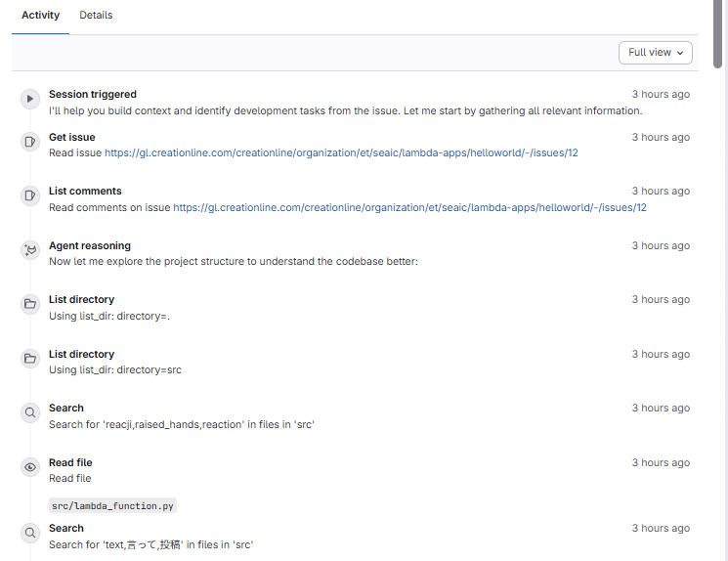Click the List comments document icon
Viewport: 728px width, 561px height.
pos(30,195)
